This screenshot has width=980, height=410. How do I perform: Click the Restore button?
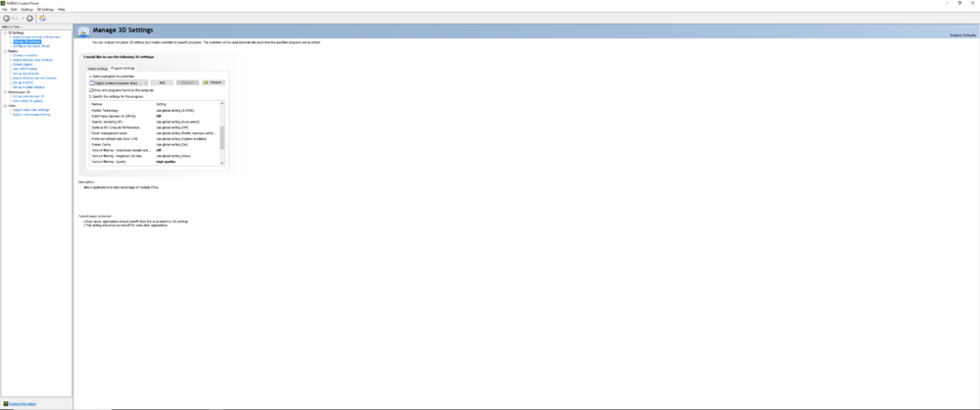pyautogui.click(x=213, y=82)
